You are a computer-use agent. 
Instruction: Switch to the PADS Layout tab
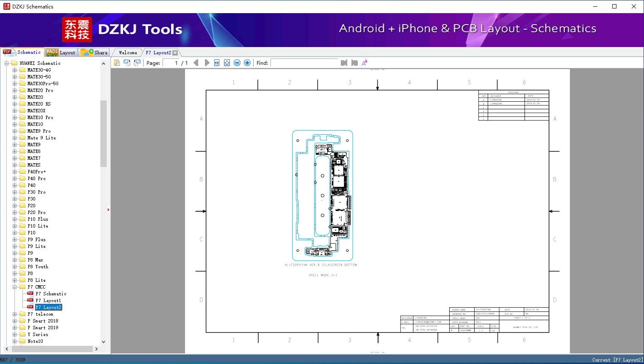(x=61, y=52)
